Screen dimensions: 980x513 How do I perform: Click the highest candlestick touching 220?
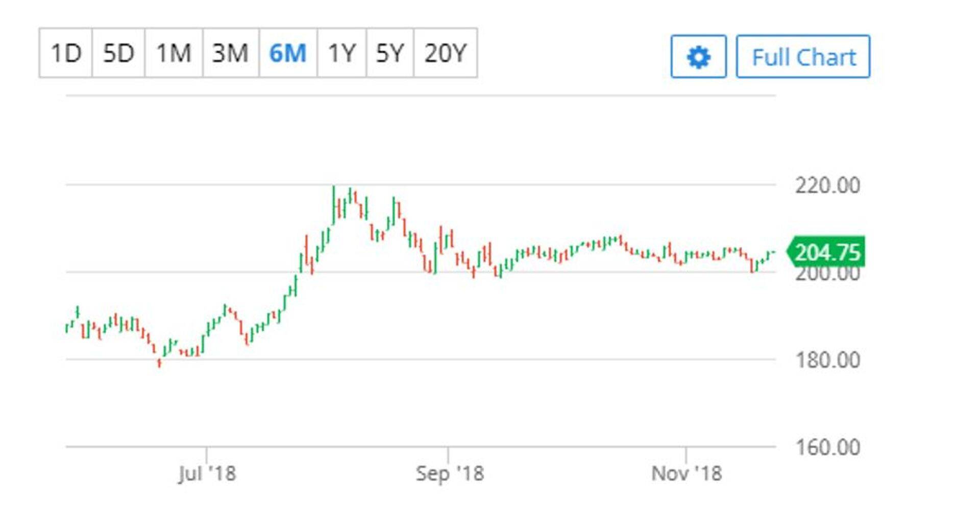pyautogui.click(x=334, y=204)
